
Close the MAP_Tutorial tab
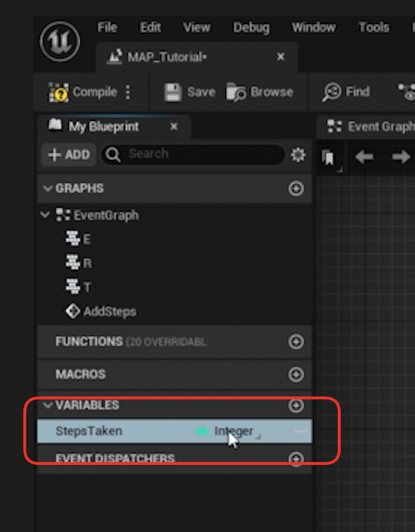[x=280, y=57]
